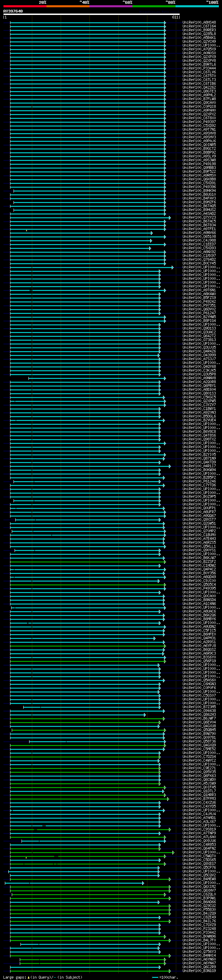Click the UniRef100_P61247 label
The height and width of the screenshot is (980, 222).
(199, 313)
